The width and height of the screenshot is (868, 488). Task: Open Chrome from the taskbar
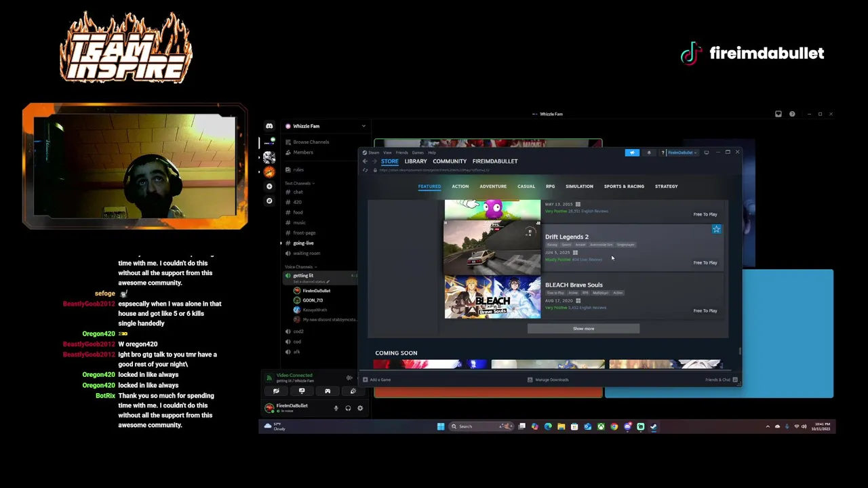614,426
